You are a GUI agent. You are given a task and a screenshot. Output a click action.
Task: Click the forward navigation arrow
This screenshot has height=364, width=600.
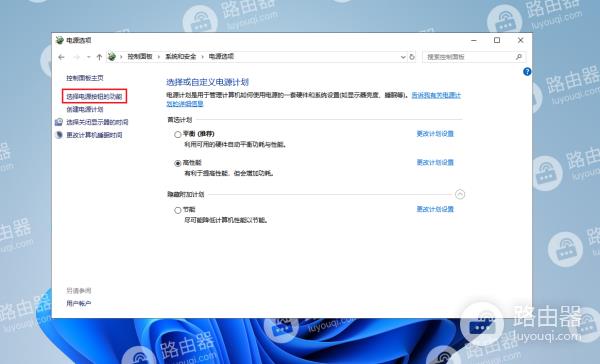(x=77, y=57)
